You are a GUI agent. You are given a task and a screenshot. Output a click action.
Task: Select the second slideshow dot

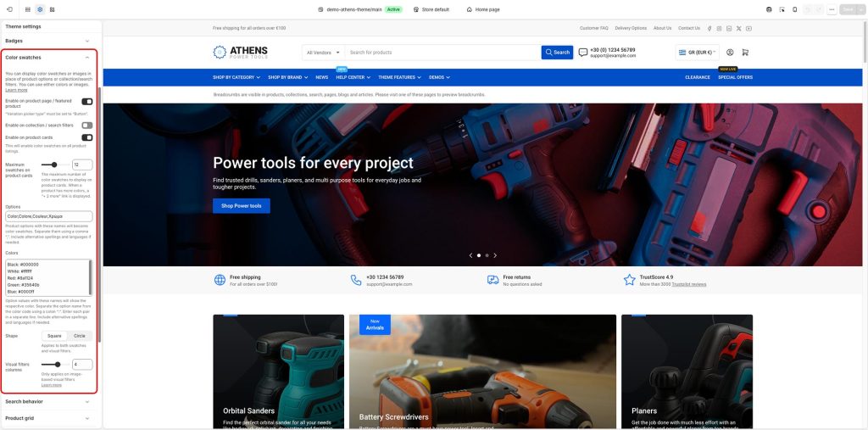coord(487,255)
